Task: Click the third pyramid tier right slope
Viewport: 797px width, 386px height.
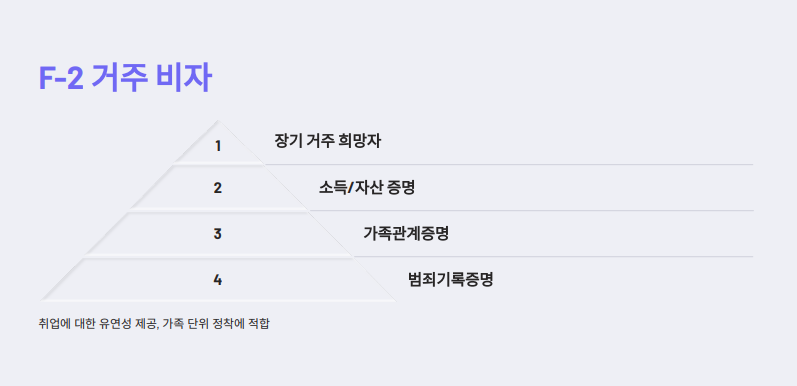Action: (330, 234)
